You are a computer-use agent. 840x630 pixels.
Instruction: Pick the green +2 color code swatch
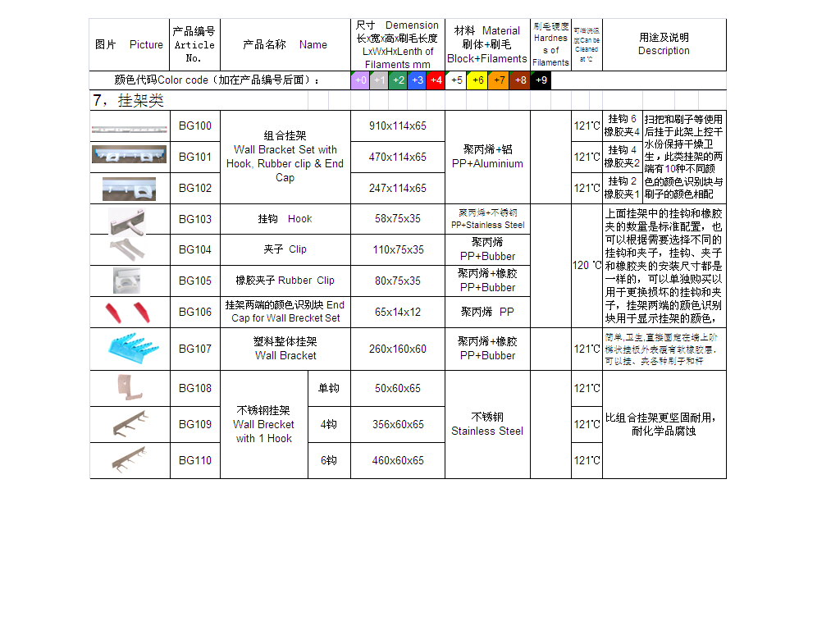[x=398, y=80]
